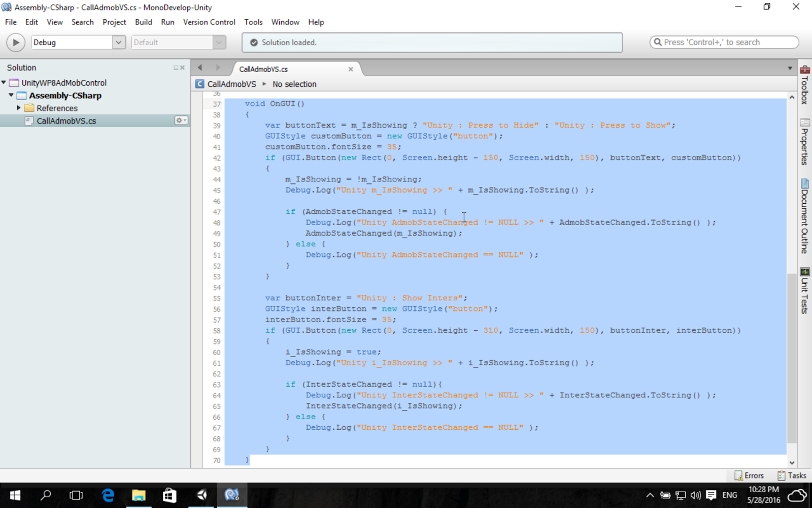Select CallAdmobVS.cs in the solution tree
Screen dimensions: 812x508
[x=66, y=121]
